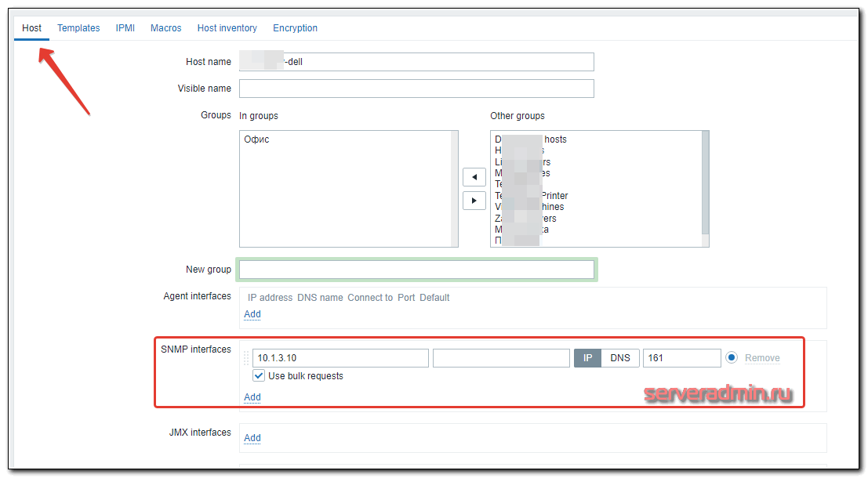Image resolution: width=868 pixels, height=478 pixels.
Task: Focus the Visible name field
Action: pyautogui.click(x=416, y=89)
